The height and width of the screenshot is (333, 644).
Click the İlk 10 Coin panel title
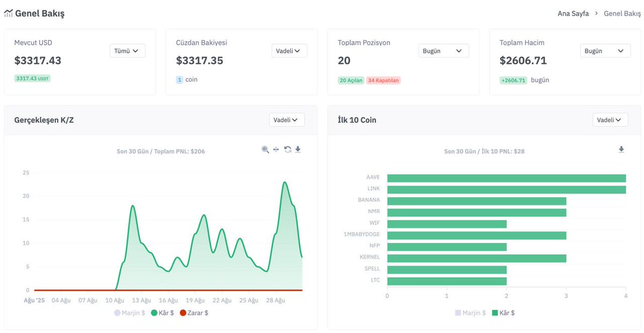tap(357, 120)
